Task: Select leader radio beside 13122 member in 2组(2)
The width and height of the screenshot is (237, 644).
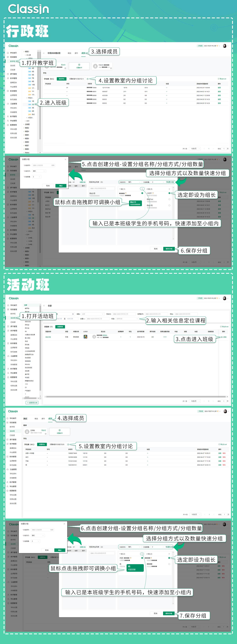Action: [169, 564]
